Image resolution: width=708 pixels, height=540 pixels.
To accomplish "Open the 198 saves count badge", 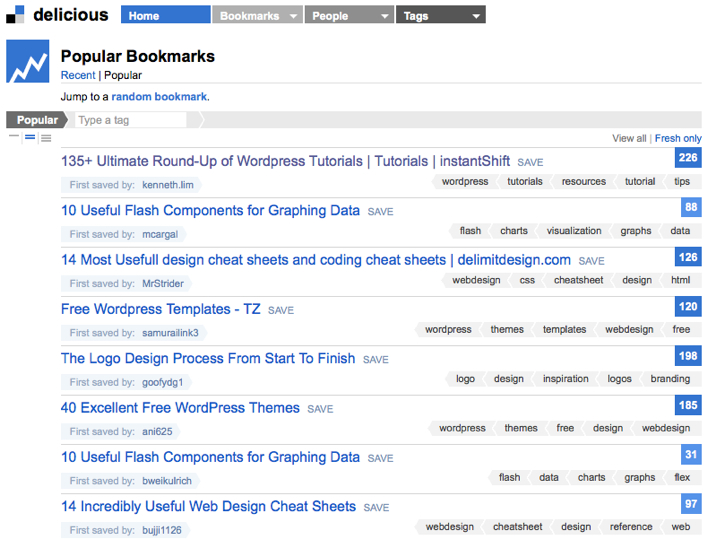I will pos(688,356).
